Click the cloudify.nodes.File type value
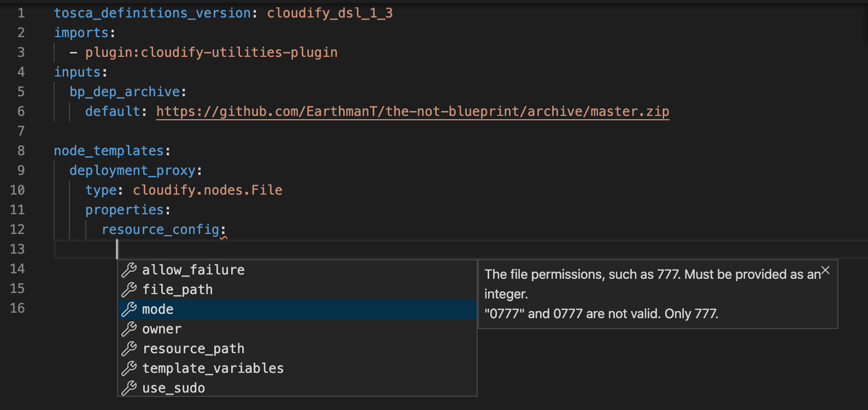 point(208,190)
